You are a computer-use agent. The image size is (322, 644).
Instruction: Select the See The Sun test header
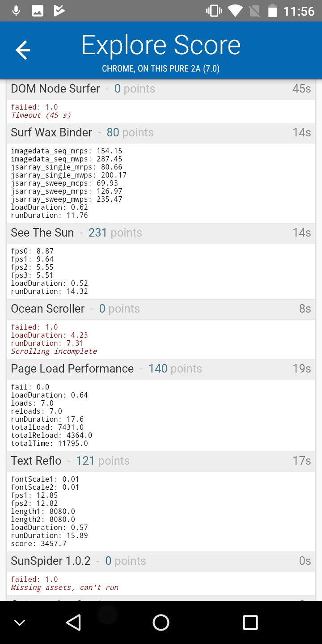point(161,233)
